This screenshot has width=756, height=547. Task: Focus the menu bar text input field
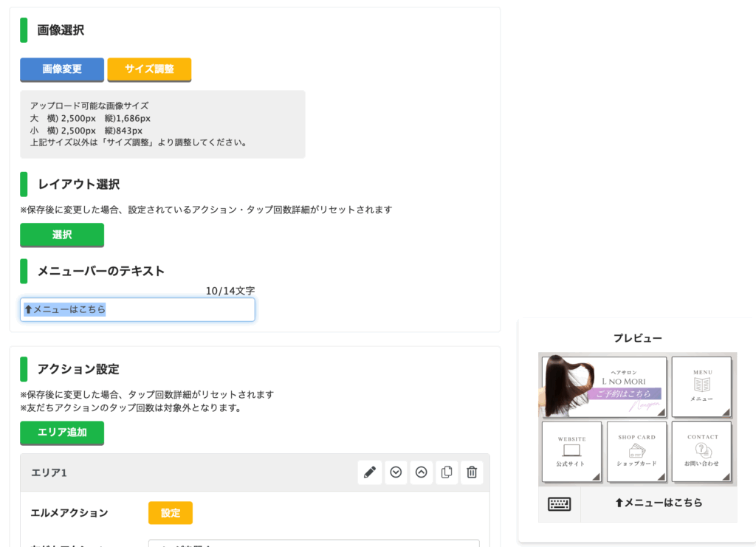coord(137,309)
